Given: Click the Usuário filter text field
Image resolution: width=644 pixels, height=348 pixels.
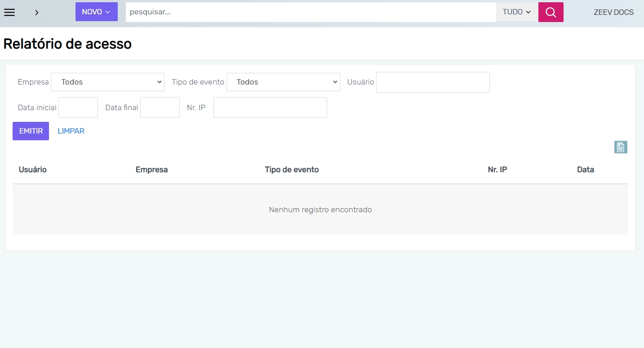Looking at the screenshot, I should coord(432,82).
